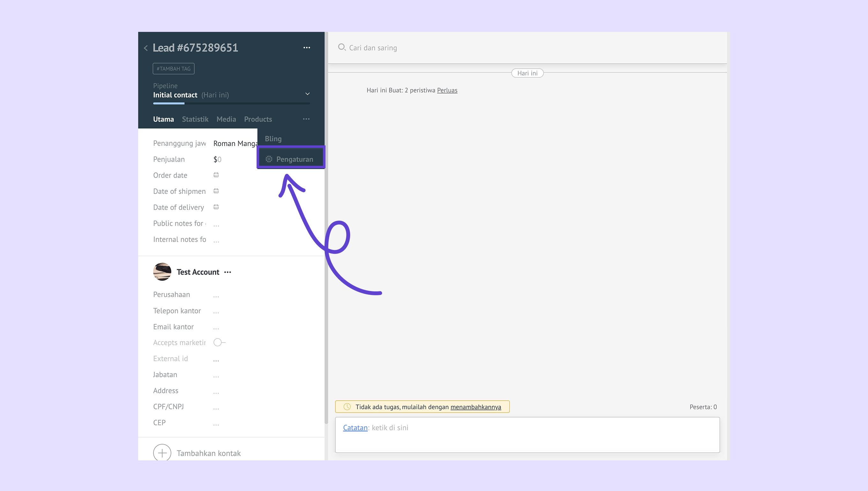Open the Catatan note type selector
The image size is (868, 491).
(355, 428)
